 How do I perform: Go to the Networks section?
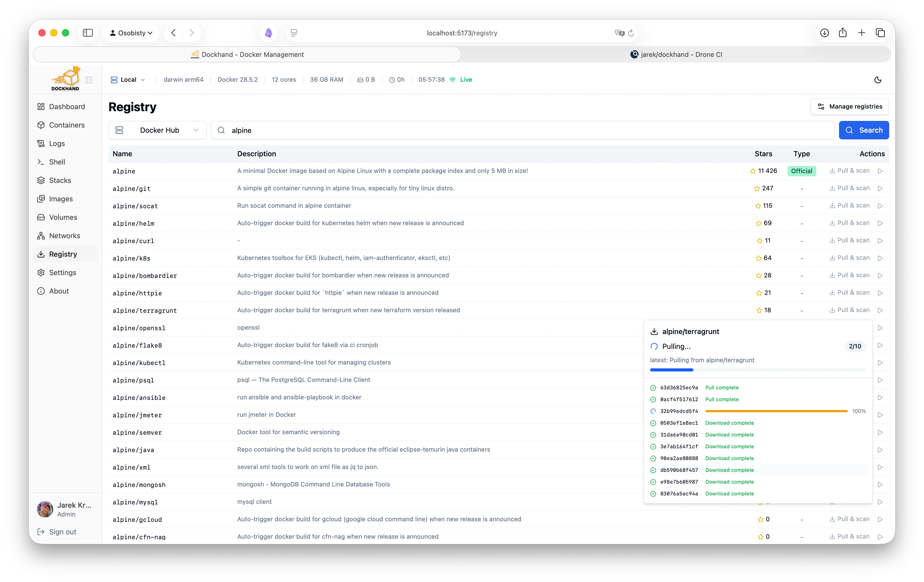64,235
